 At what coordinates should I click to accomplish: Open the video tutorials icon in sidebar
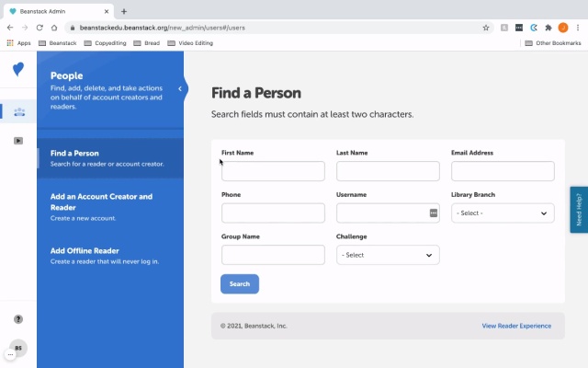click(x=18, y=141)
